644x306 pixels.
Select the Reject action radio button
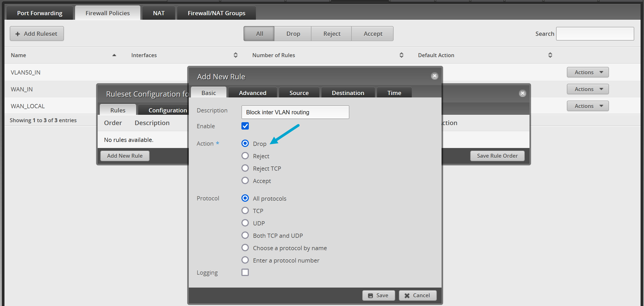(x=245, y=156)
